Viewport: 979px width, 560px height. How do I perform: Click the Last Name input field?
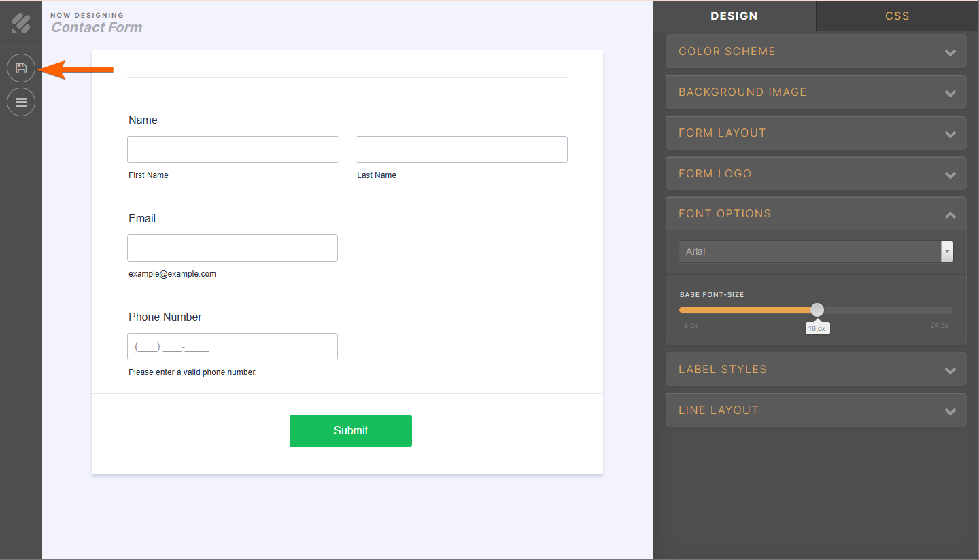pyautogui.click(x=461, y=149)
